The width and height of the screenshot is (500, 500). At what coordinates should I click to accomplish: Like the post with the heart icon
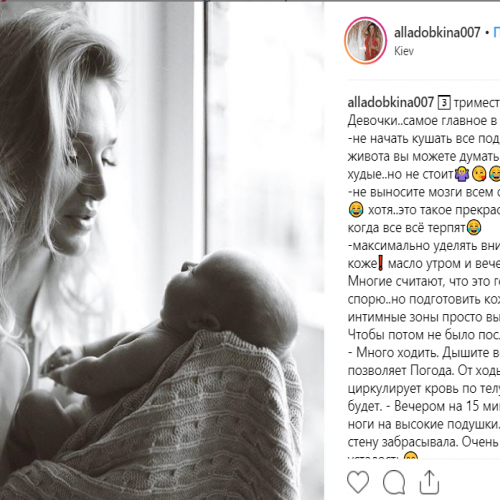click(x=358, y=482)
